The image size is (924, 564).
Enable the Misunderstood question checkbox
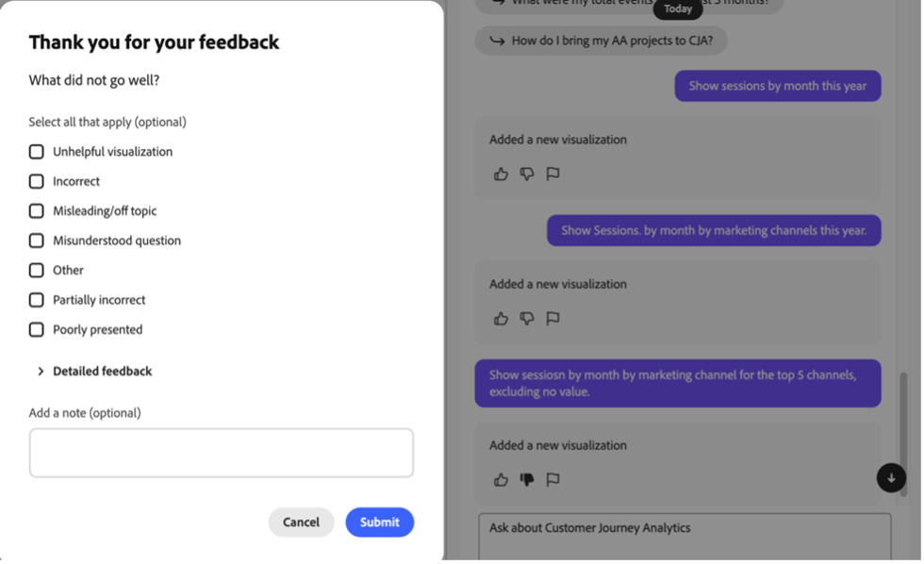point(37,241)
